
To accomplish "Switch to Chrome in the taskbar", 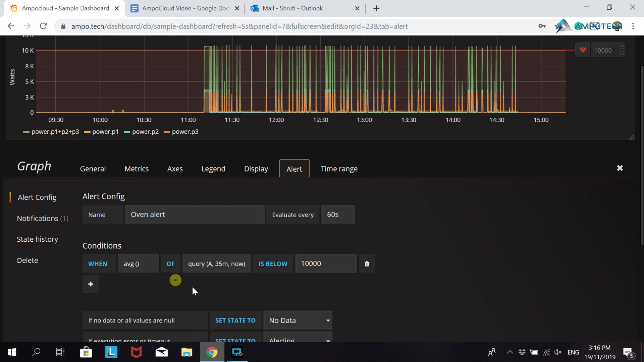I will [x=212, y=352].
